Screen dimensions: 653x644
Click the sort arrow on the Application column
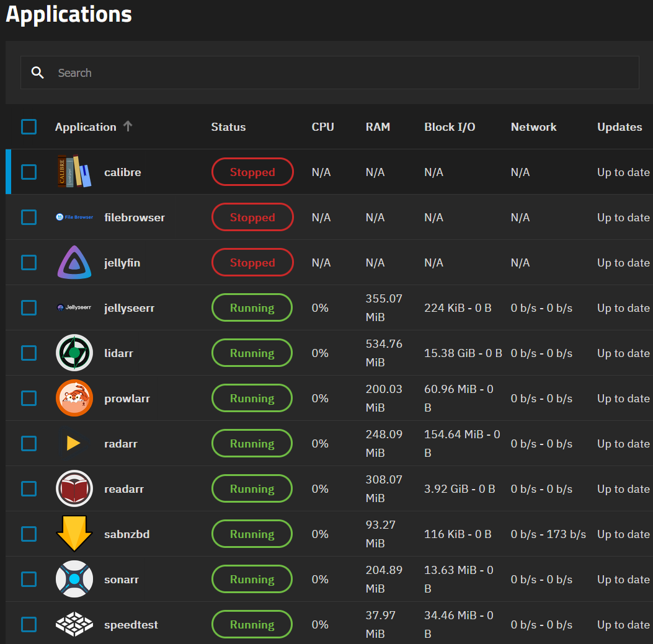tap(128, 126)
